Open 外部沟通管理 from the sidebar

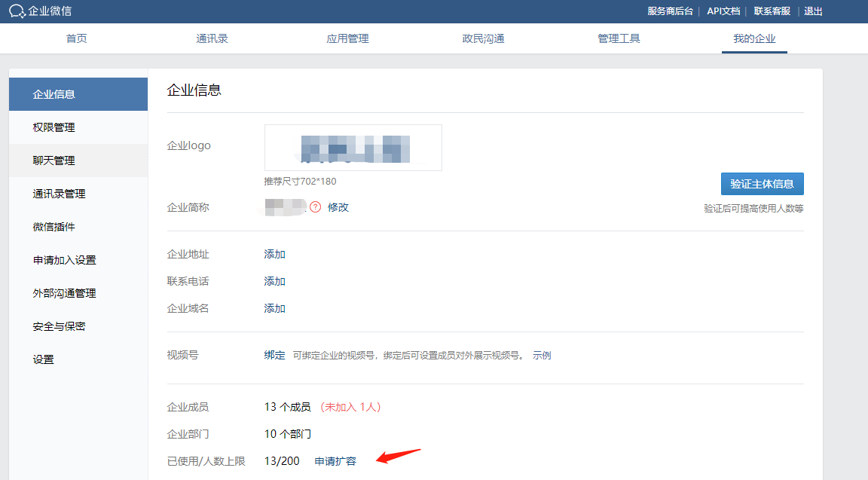[x=65, y=293]
